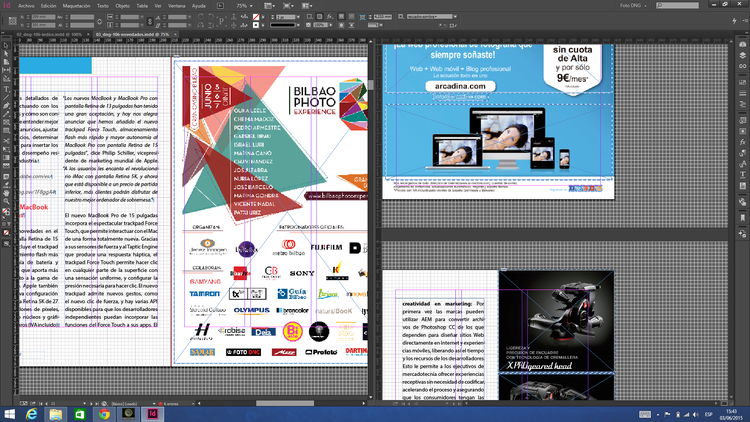The height and width of the screenshot is (422, 750).
Task: Open the Tabla menu
Action: click(x=142, y=6)
